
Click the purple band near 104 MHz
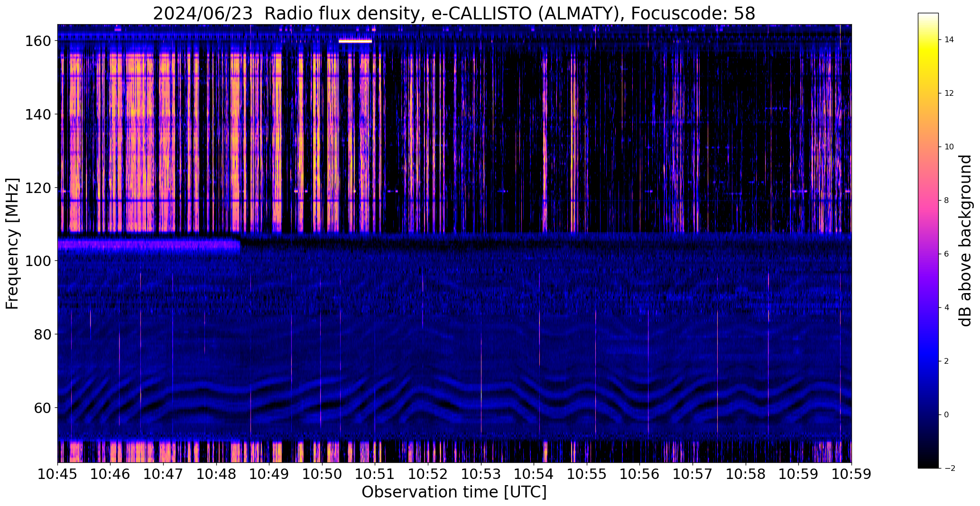[149, 245]
